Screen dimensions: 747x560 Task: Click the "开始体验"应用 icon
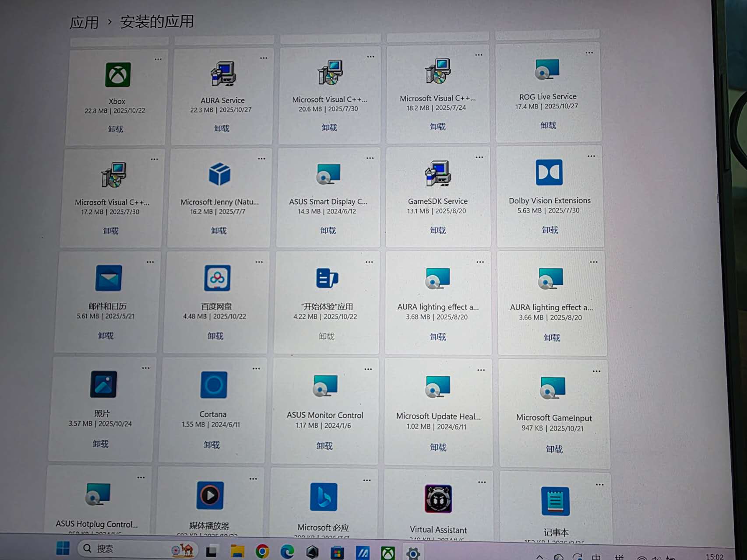[x=327, y=278]
